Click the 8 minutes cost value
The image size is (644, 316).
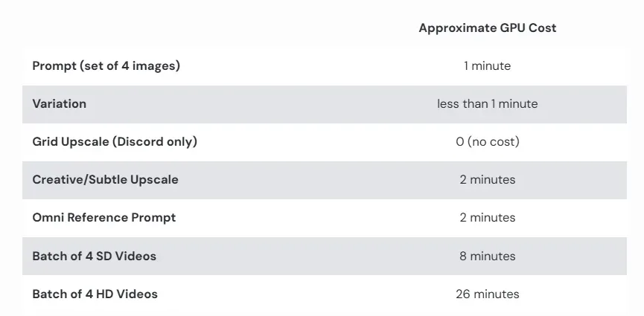(487, 256)
